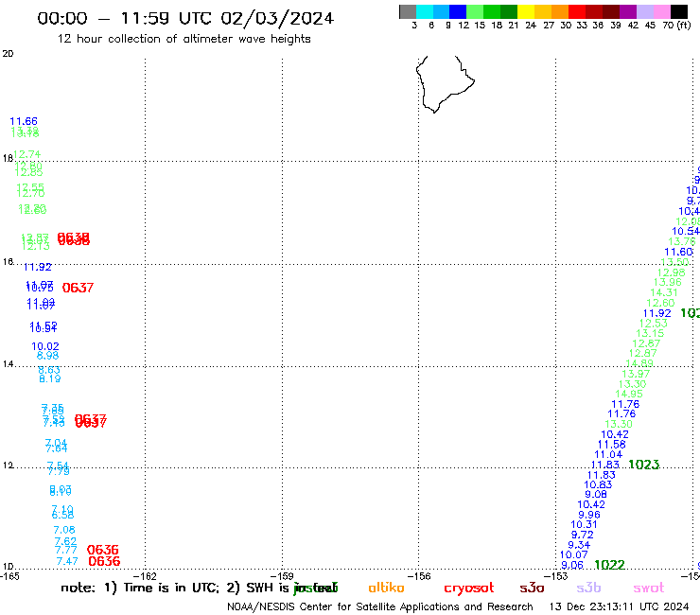Click the gray swatch in the color scale
Screen dimensions: 700x615
(x=408, y=11)
